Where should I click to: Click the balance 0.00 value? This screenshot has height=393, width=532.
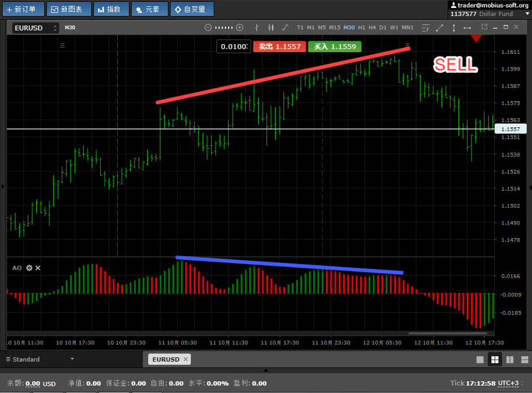click(x=33, y=383)
